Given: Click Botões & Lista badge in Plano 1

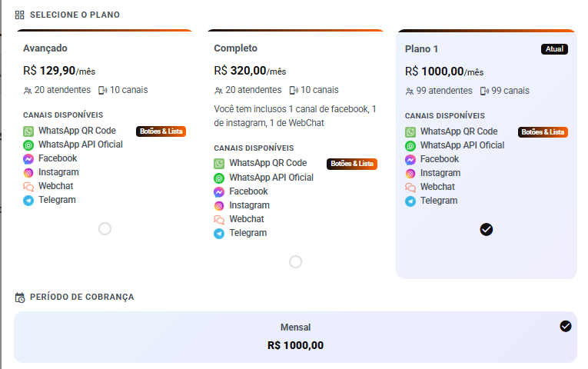Looking at the screenshot, I should pos(543,132).
